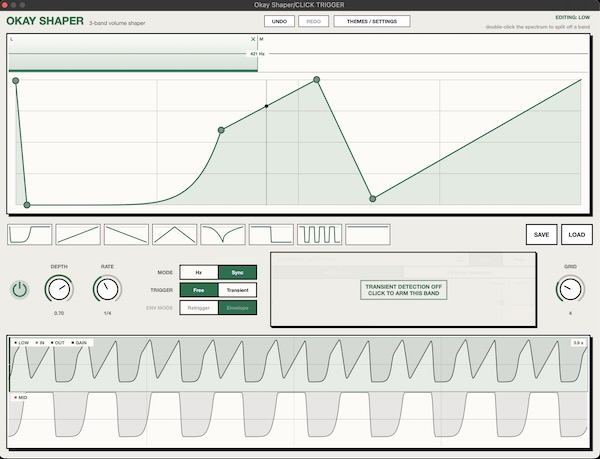
Task: Select the ramp-down preset shape
Action: [x=126, y=234]
